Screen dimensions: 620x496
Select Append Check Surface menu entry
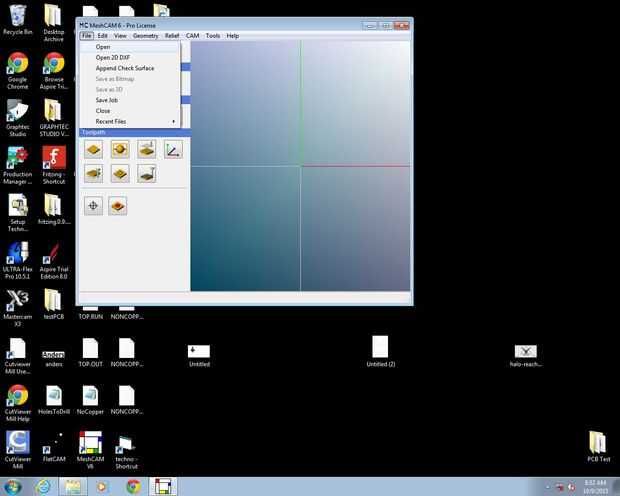coord(130,68)
